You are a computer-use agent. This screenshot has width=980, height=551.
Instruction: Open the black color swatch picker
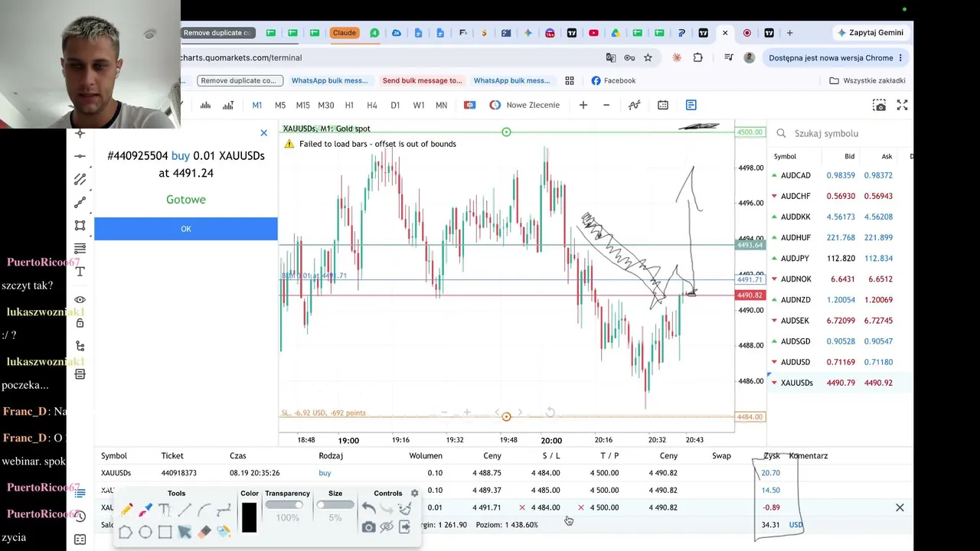coord(249,518)
